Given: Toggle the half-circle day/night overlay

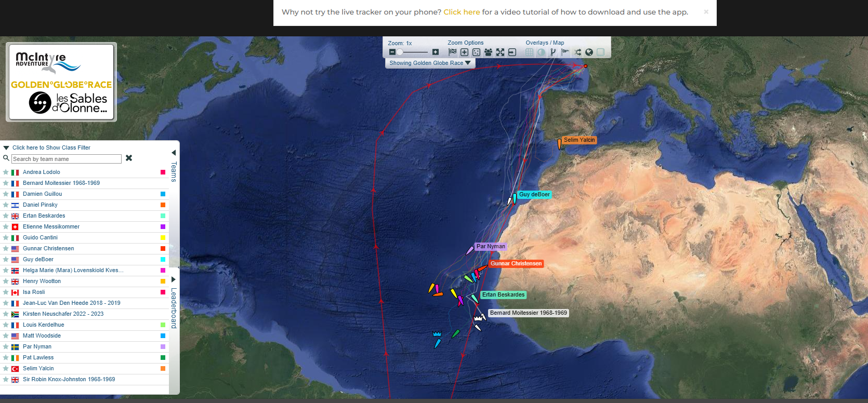Looking at the screenshot, I should pos(541,52).
